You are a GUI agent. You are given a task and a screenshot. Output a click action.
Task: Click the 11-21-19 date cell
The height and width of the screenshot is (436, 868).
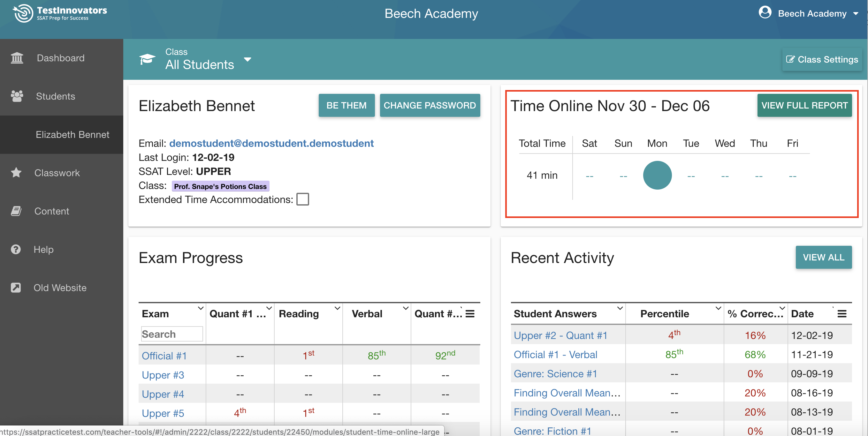click(x=812, y=355)
